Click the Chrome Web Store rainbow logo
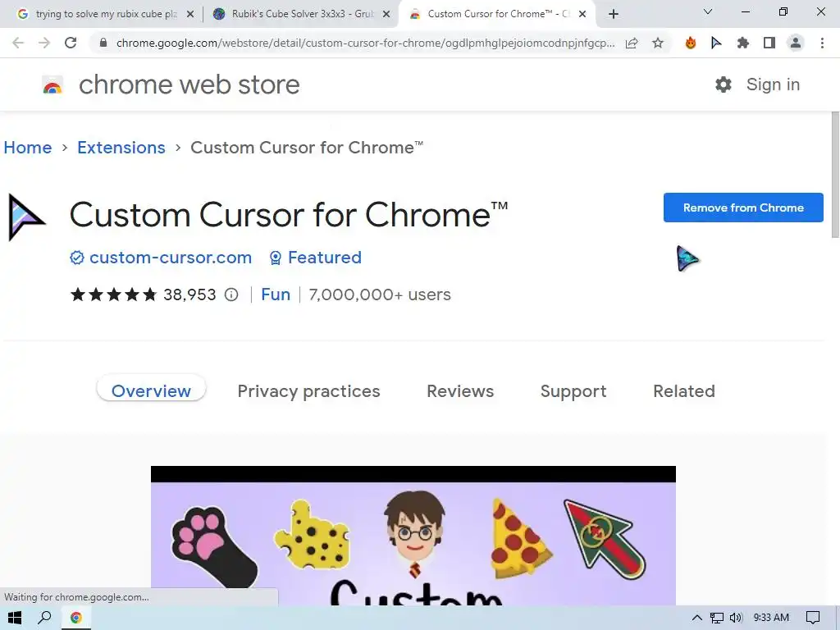 (x=52, y=85)
